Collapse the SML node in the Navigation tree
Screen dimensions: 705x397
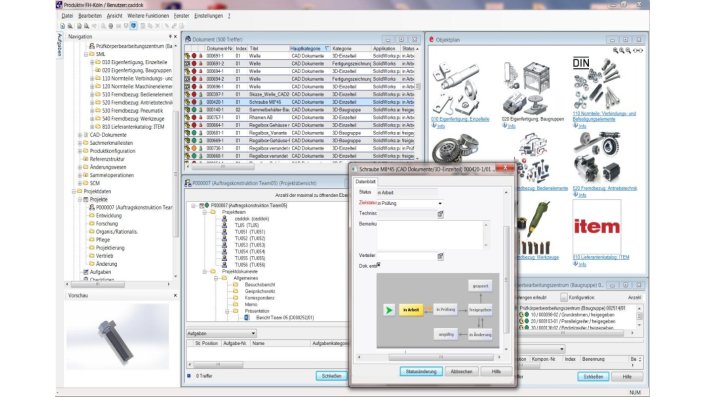(85, 54)
